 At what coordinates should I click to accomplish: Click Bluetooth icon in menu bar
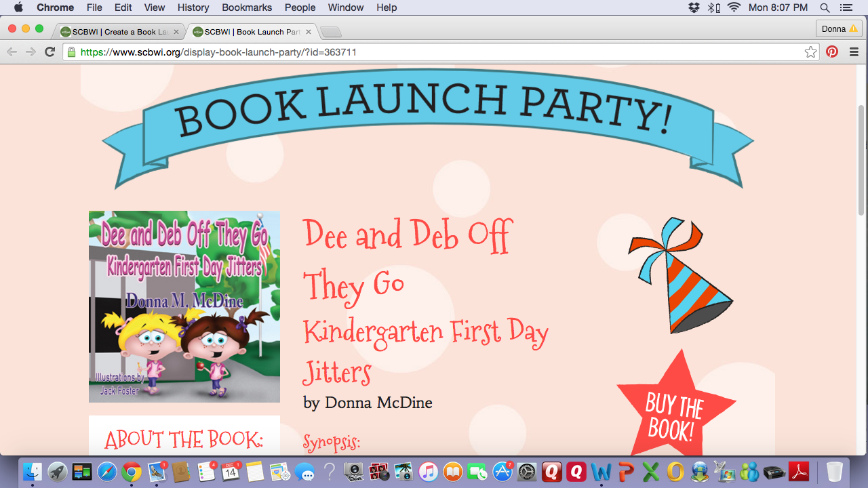pos(713,7)
